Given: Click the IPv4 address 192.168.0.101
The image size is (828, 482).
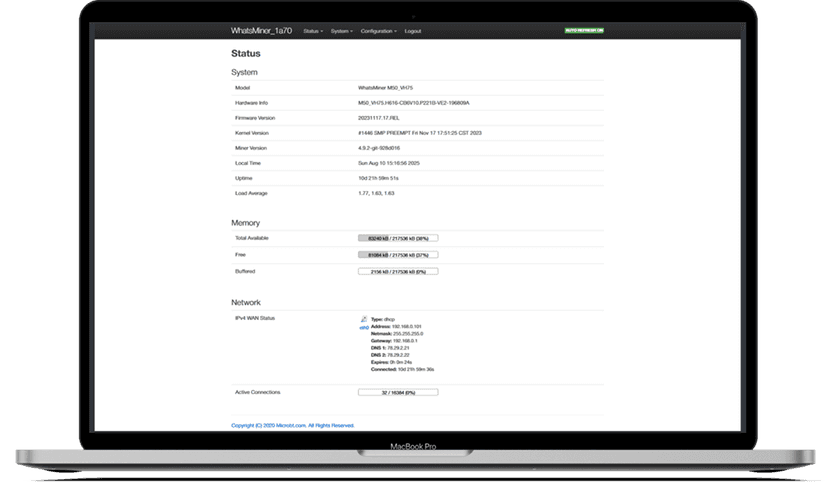Looking at the screenshot, I should tap(407, 326).
